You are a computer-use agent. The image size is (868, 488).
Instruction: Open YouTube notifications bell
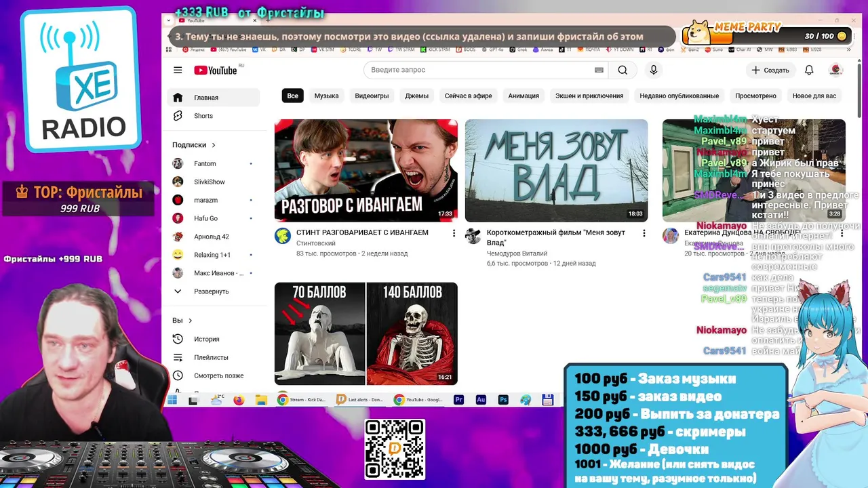click(809, 70)
